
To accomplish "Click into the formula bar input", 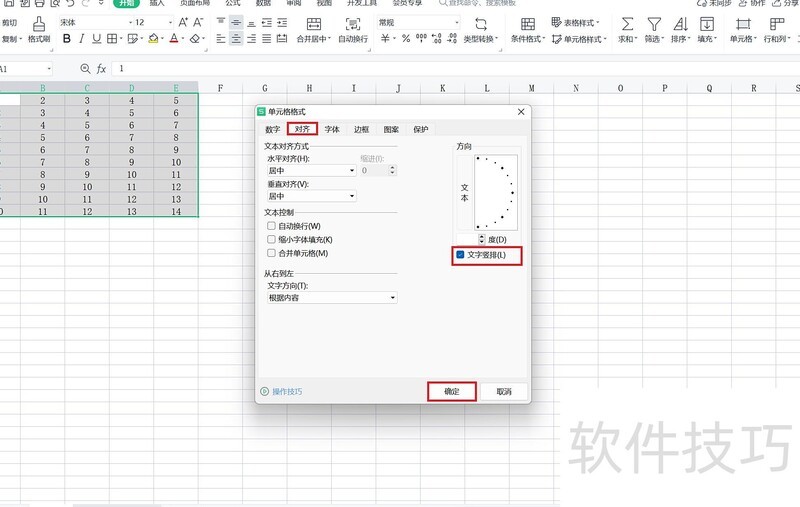I will tap(456, 68).
